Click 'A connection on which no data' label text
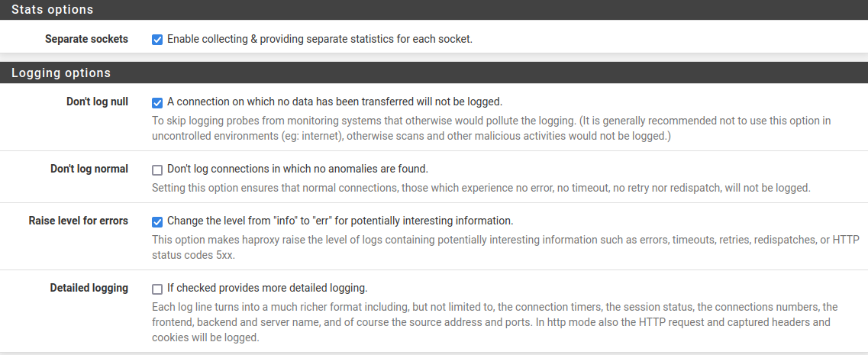This screenshot has height=355, width=868. click(334, 102)
